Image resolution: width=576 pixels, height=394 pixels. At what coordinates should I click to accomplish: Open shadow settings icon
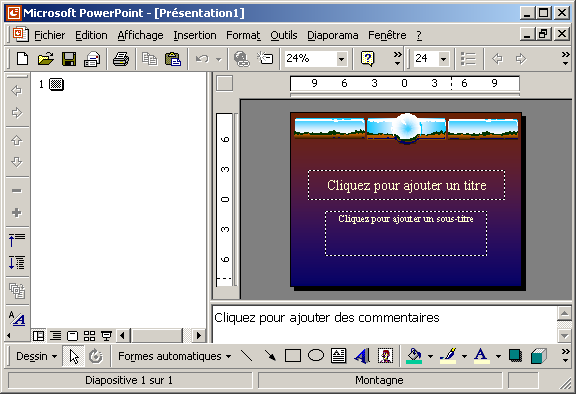click(x=515, y=356)
